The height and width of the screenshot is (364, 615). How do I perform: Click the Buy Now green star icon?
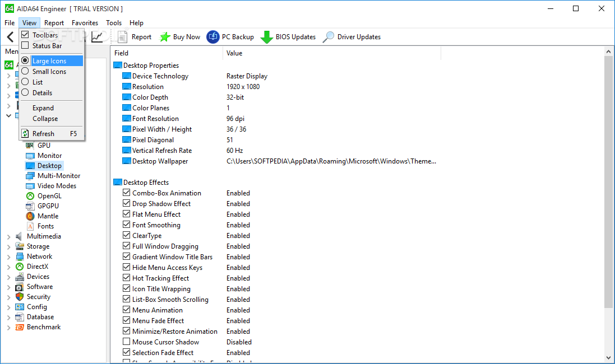pos(165,37)
